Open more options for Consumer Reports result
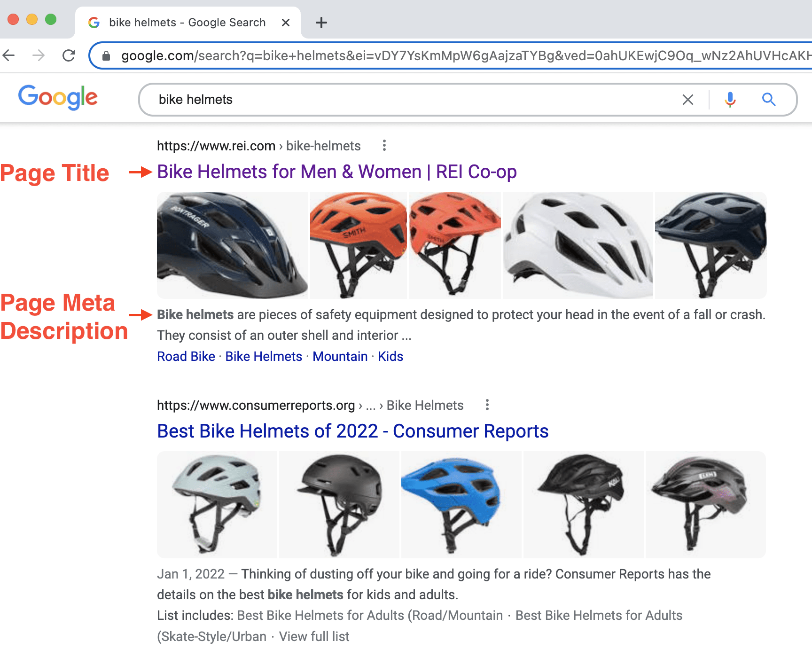 487,405
